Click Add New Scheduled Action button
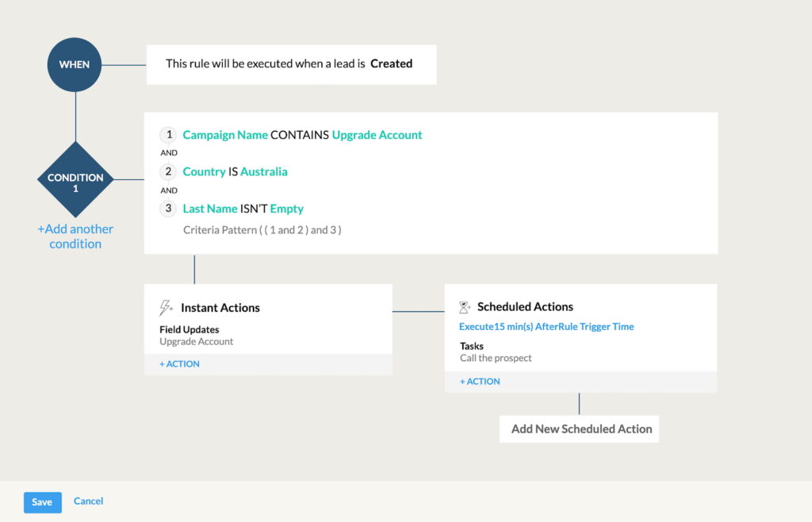Viewport: 812px width, 522px height. (x=581, y=429)
